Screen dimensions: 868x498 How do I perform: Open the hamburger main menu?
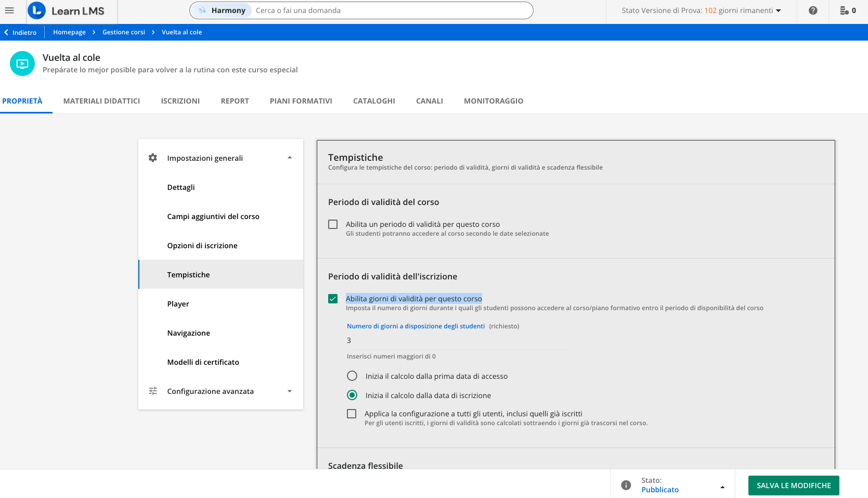[x=9, y=10]
